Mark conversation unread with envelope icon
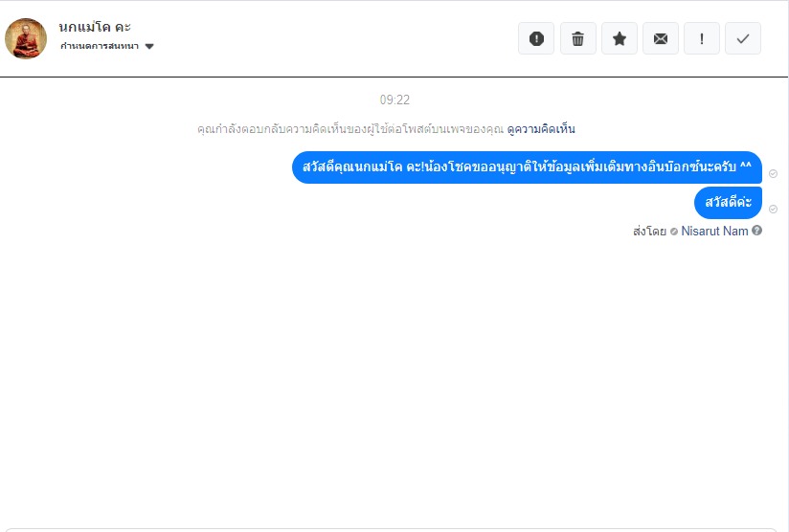789x532 pixels. (x=660, y=38)
